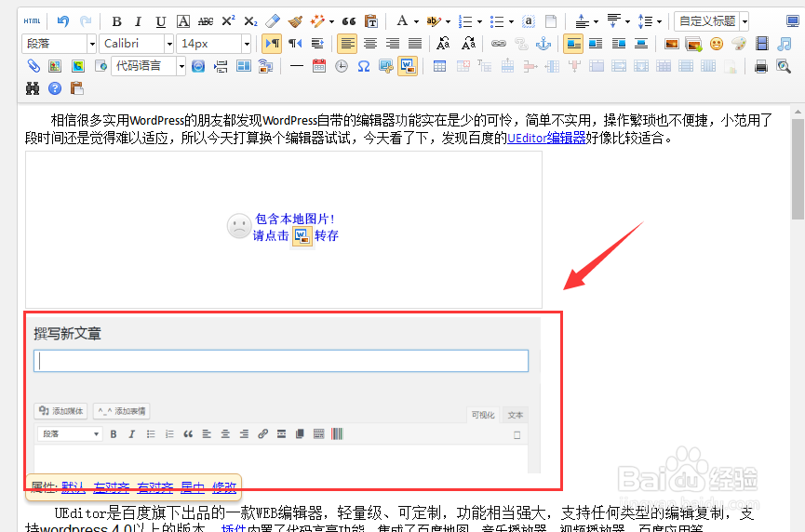805x532 pixels.
Task: Click the blockquote quotation marks icon
Action: click(349, 21)
